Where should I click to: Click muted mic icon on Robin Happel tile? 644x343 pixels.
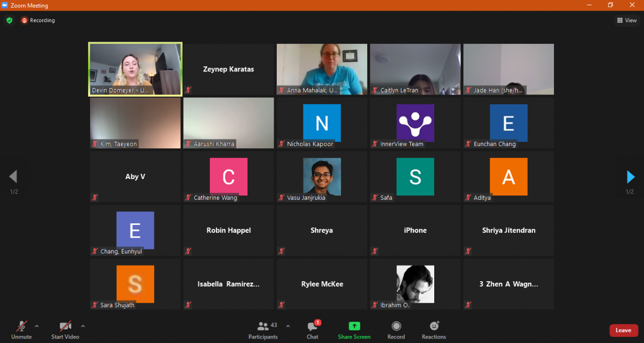188,251
